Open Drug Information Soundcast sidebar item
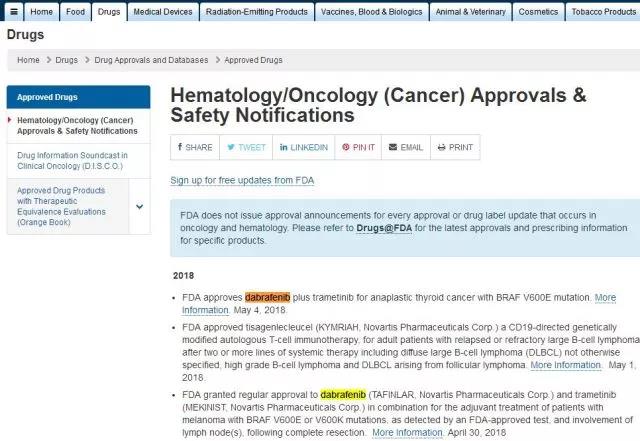640x441 pixels. 72,161
